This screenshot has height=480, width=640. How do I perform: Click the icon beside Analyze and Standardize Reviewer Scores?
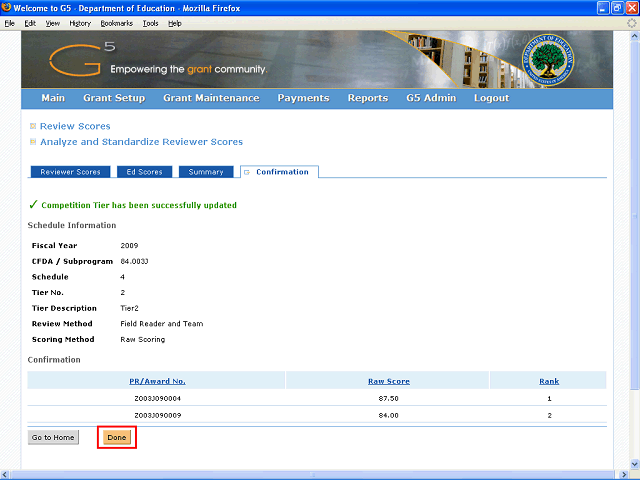pyautogui.click(x=33, y=142)
